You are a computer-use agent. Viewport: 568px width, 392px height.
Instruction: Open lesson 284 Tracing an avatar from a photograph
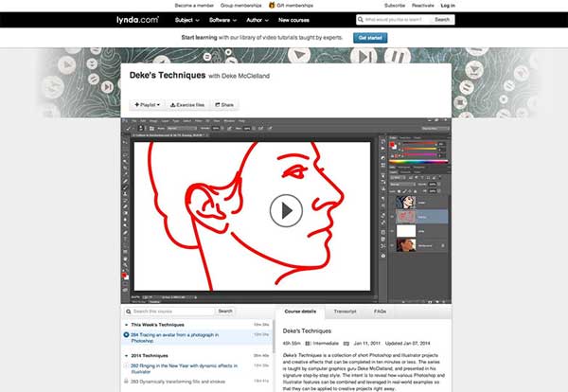point(174,338)
